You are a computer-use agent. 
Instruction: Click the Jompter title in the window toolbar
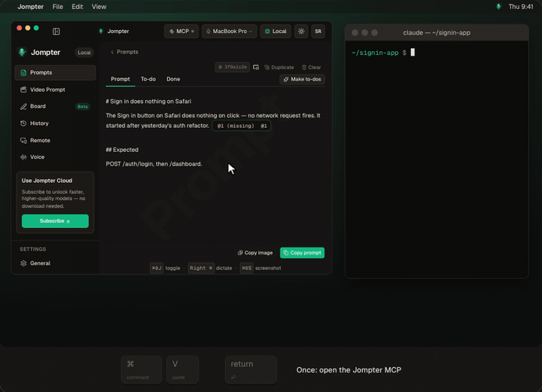(118, 31)
